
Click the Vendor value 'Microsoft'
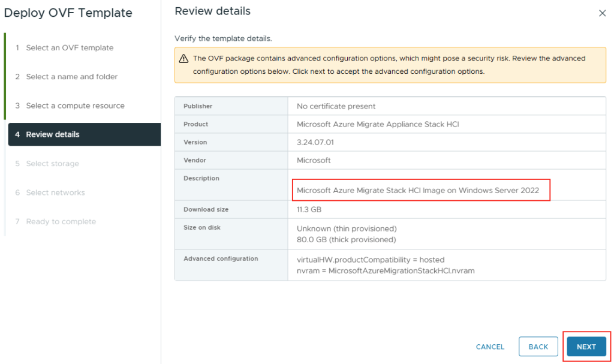pyautogui.click(x=314, y=160)
